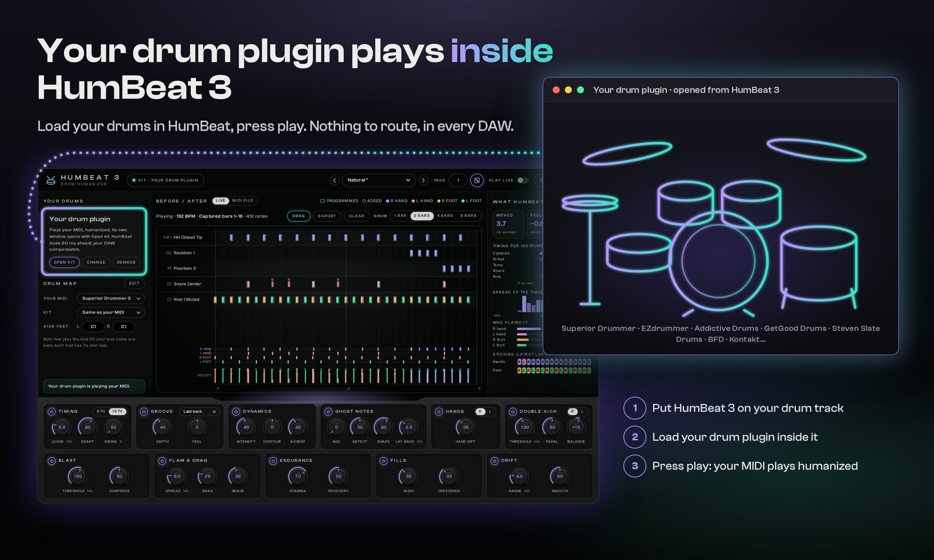
Task: Click the CLEAR button
Action: (x=356, y=216)
